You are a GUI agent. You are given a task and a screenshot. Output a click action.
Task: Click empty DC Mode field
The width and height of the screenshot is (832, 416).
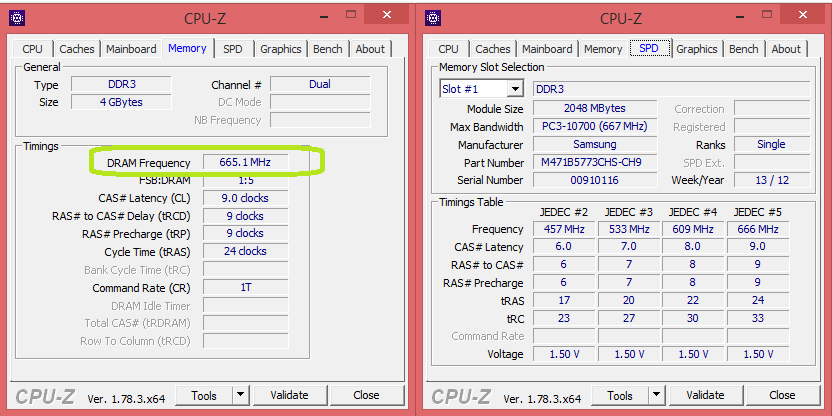tap(320, 102)
